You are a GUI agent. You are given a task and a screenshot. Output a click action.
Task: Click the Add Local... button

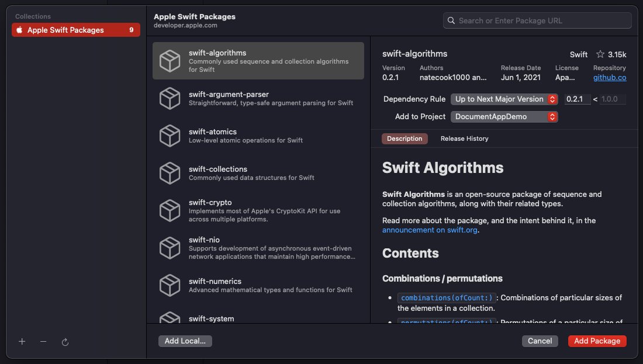point(185,341)
